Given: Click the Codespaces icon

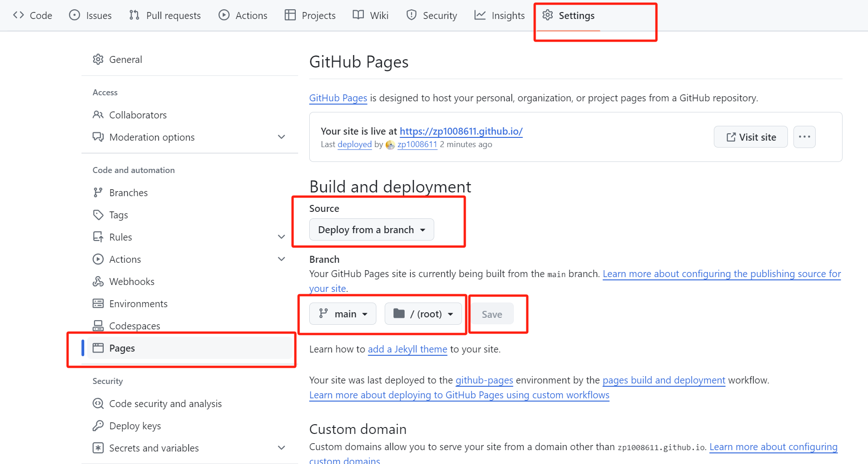Looking at the screenshot, I should (98, 326).
